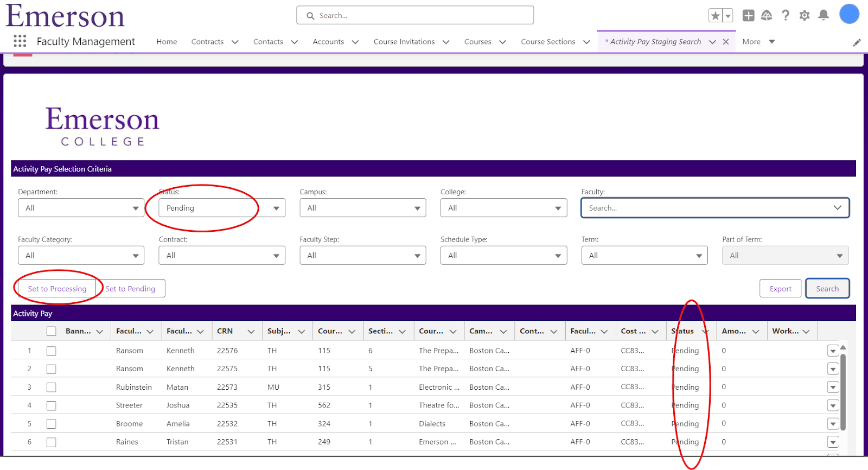Screen dimensions: 868x470
Task: Open the Setup gear icon
Action: click(x=805, y=16)
